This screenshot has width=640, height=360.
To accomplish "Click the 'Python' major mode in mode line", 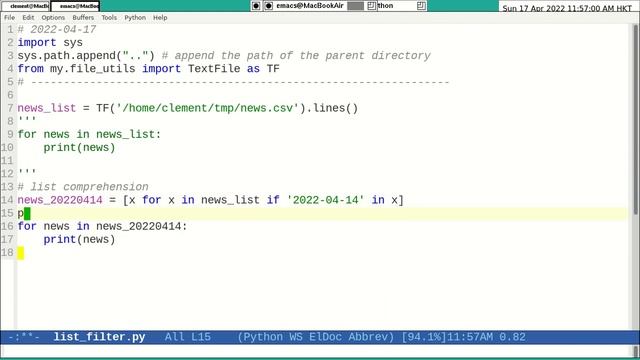I will point(263,337).
